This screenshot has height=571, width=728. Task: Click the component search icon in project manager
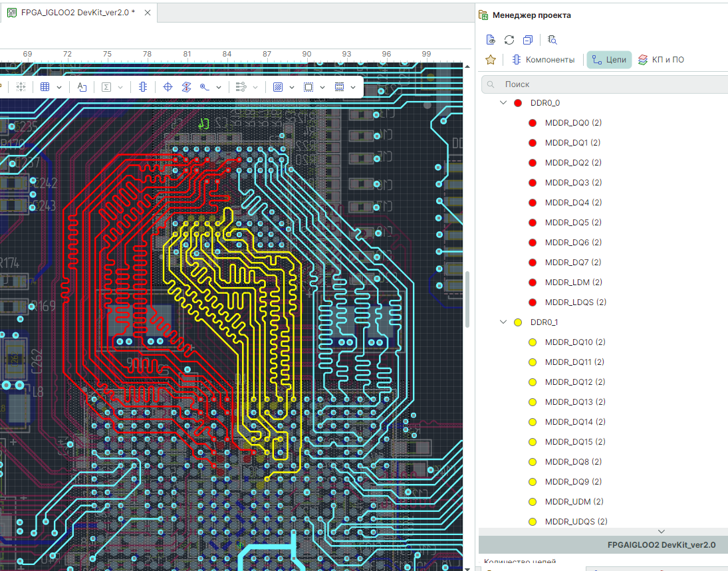552,39
